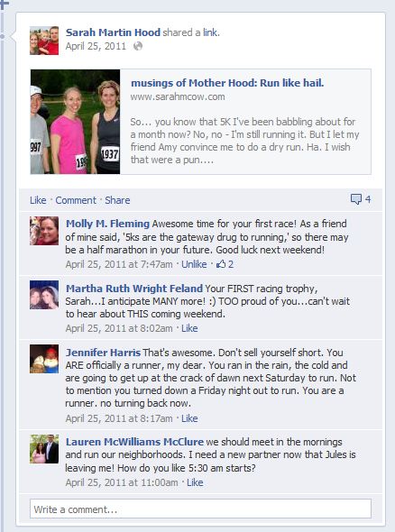The height and width of the screenshot is (532, 395).
Task: Open Sarah Martin Hood's profile picture
Action: click(44, 41)
